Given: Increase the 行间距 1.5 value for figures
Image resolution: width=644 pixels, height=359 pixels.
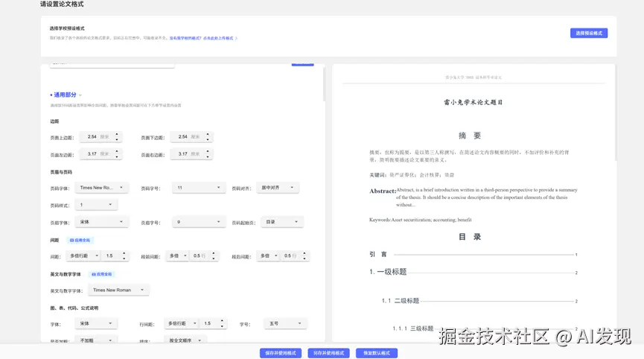Looking at the screenshot, I should coord(222,321).
